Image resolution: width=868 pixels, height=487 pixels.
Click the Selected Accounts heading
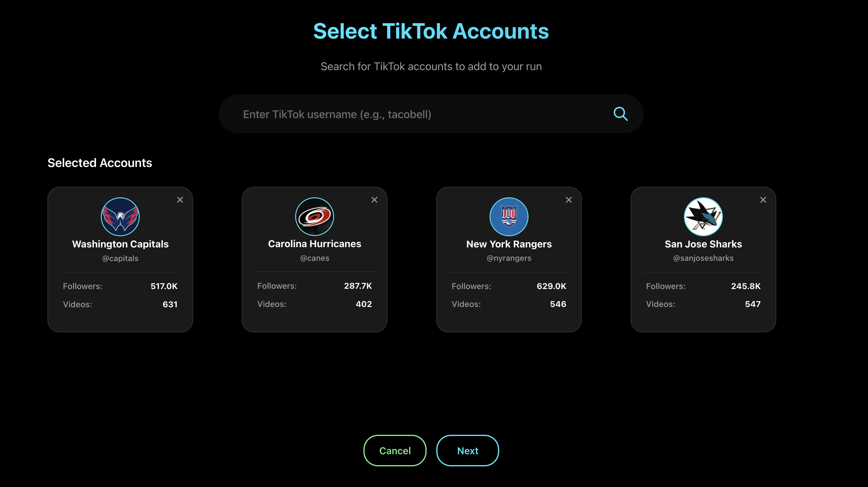tap(100, 163)
